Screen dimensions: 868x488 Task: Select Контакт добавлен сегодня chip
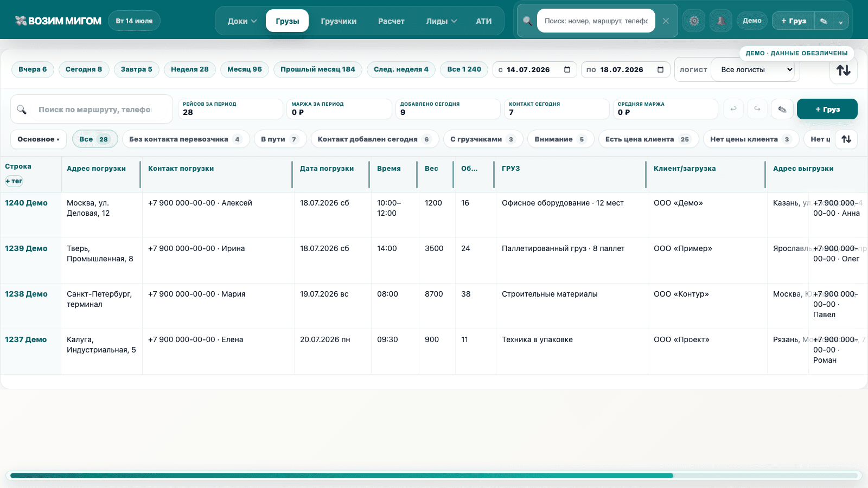pyautogui.click(x=375, y=139)
